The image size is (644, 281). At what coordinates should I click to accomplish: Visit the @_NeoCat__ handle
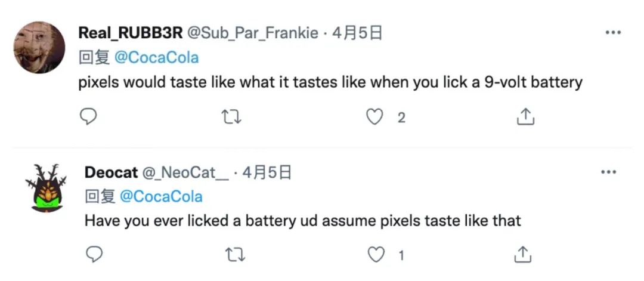coord(185,173)
